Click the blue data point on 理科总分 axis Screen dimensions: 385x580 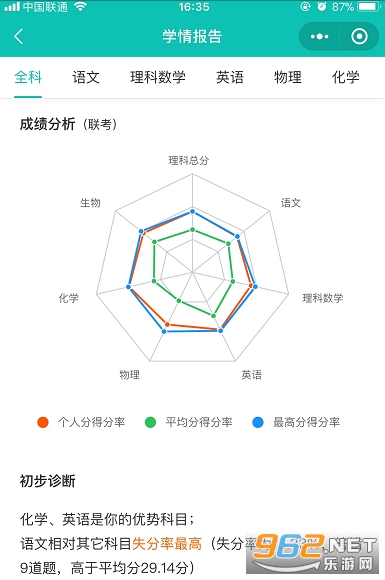(x=192, y=212)
